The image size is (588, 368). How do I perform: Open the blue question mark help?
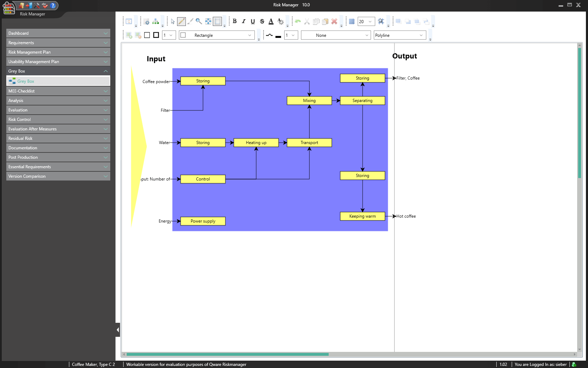coord(53,6)
